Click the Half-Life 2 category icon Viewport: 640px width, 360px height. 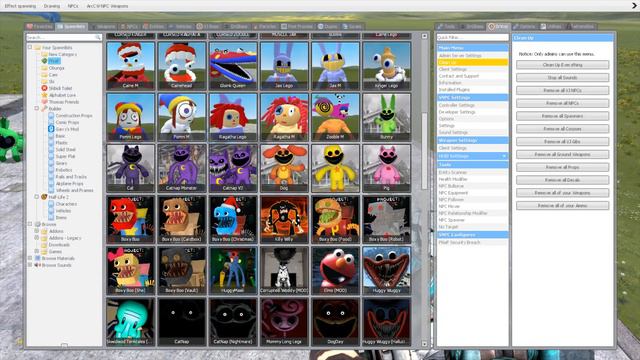(x=44, y=197)
